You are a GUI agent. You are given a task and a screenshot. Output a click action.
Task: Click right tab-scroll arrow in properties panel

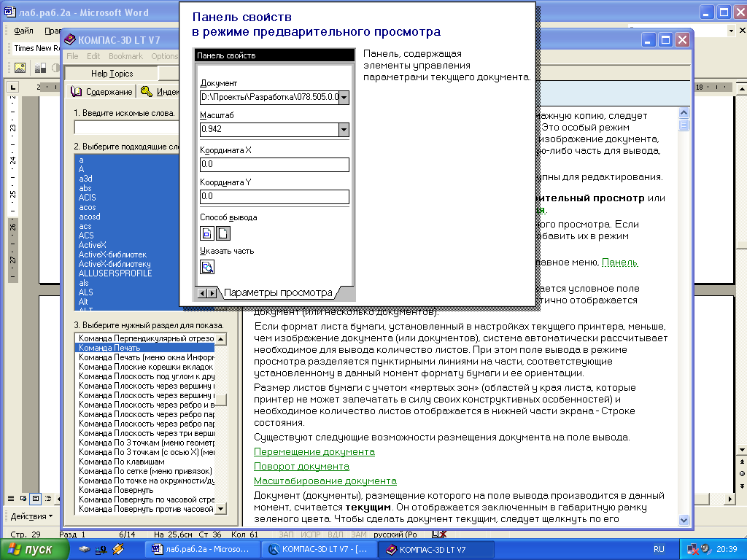(212, 293)
